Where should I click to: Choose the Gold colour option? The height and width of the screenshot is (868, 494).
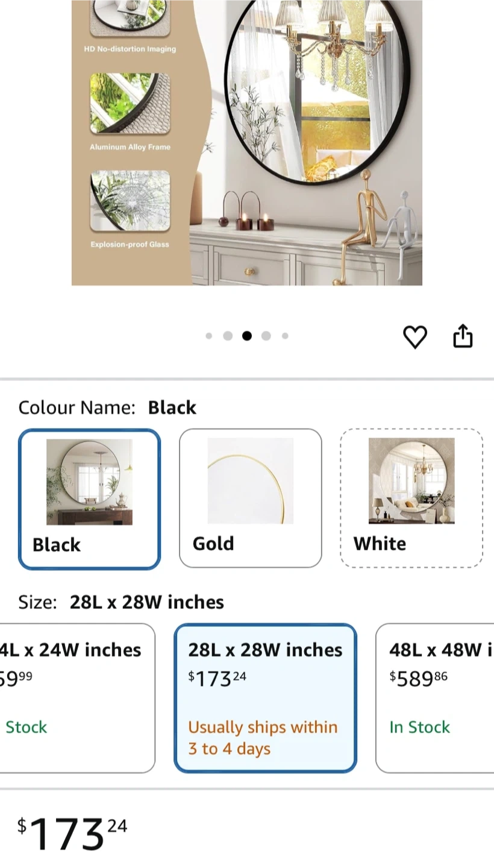[x=251, y=498]
